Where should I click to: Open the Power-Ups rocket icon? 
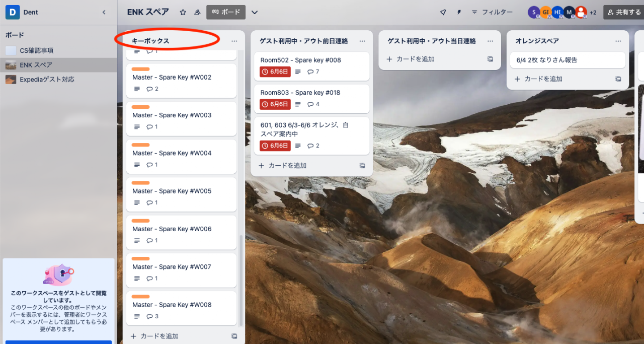coord(443,12)
